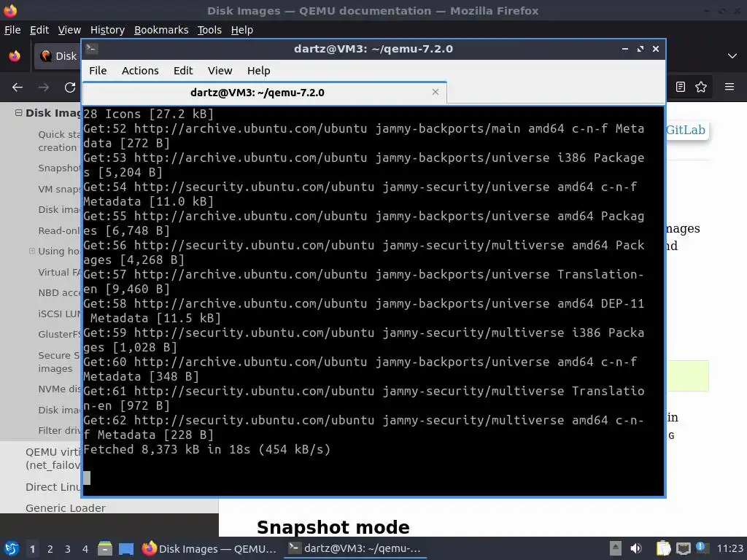Screen dimensions: 747x560
Task: Open the Virtual FAT sidebar link
Action: (x=59, y=273)
